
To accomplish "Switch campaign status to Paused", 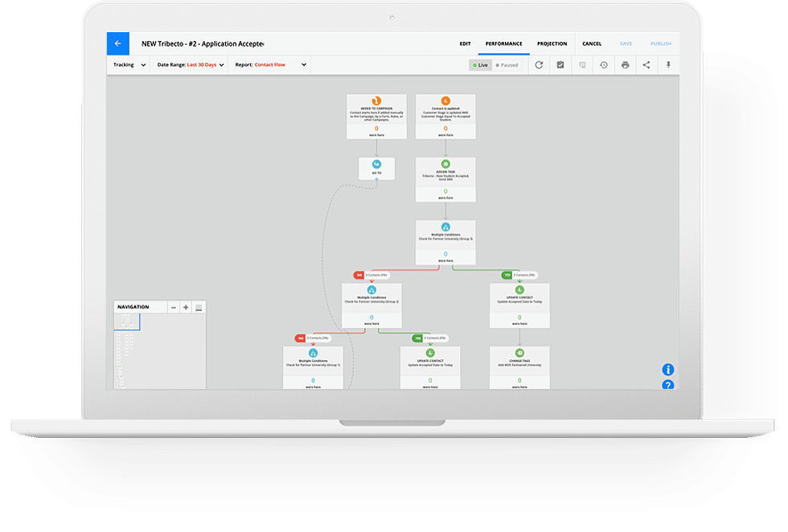I will pyautogui.click(x=507, y=65).
